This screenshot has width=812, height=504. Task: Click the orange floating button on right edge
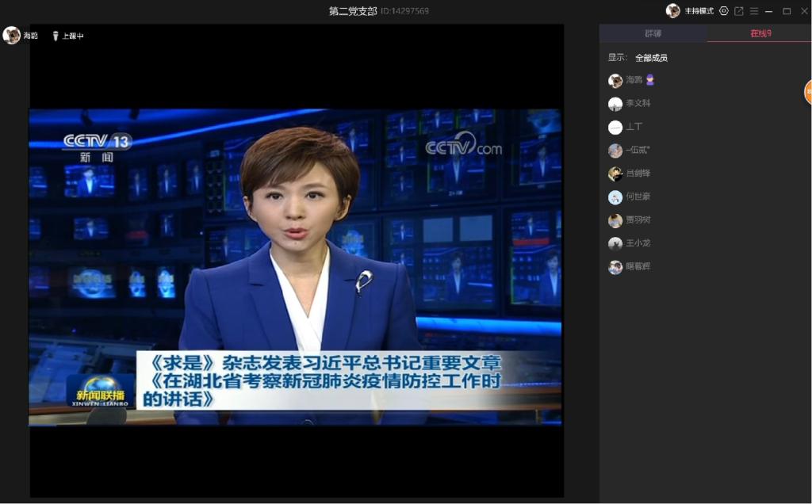click(x=807, y=92)
